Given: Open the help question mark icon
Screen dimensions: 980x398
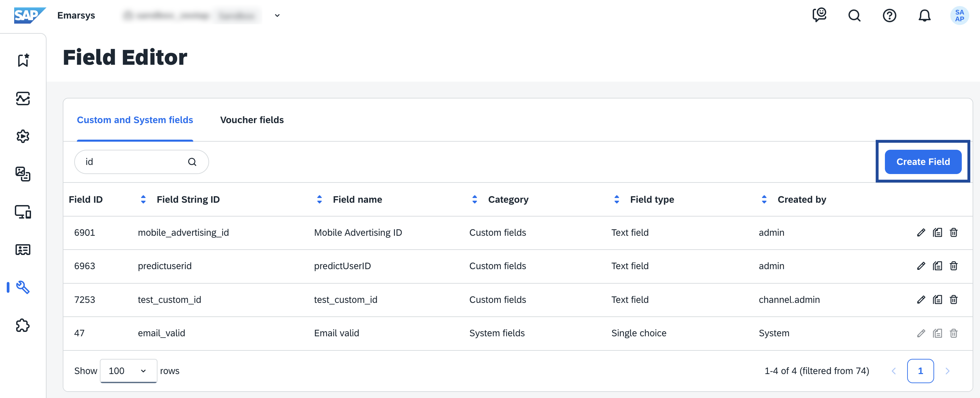Looking at the screenshot, I should (x=889, y=16).
